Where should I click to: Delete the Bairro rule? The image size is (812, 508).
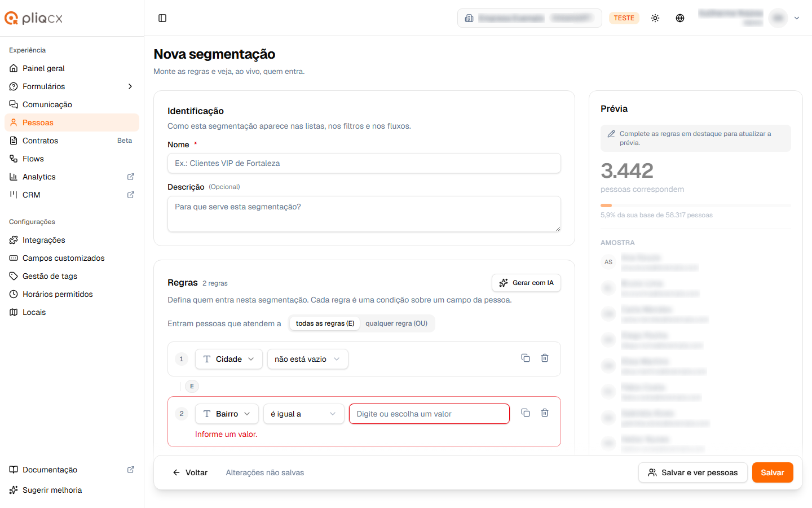pyautogui.click(x=545, y=413)
